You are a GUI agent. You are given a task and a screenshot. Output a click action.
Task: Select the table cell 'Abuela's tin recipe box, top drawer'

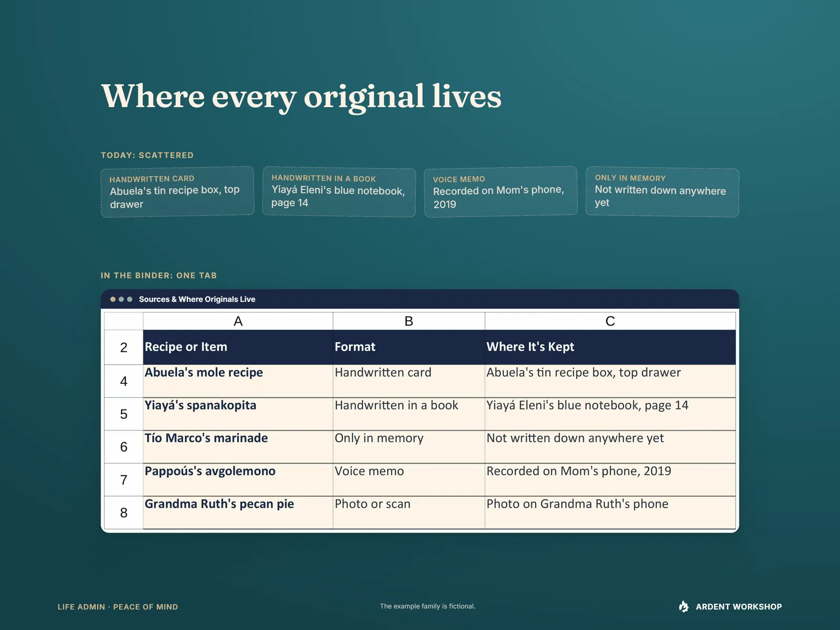[x=610, y=381]
